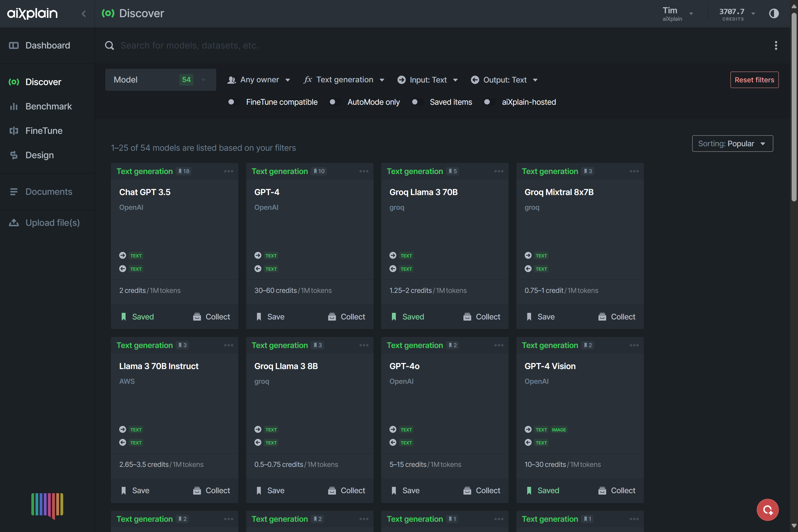Image resolution: width=798 pixels, height=532 pixels.
Task: Save the Groq Llama 3 8B model
Action: [270, 491]
